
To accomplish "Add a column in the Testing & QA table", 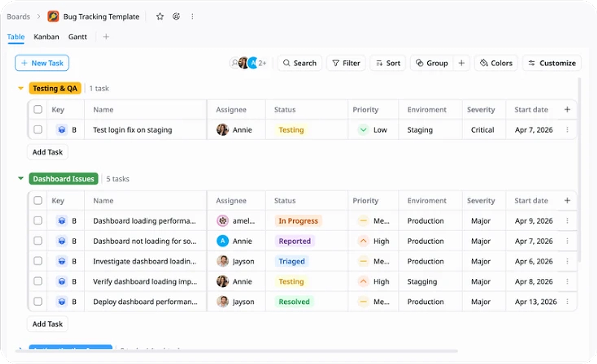I will (567, 109).
